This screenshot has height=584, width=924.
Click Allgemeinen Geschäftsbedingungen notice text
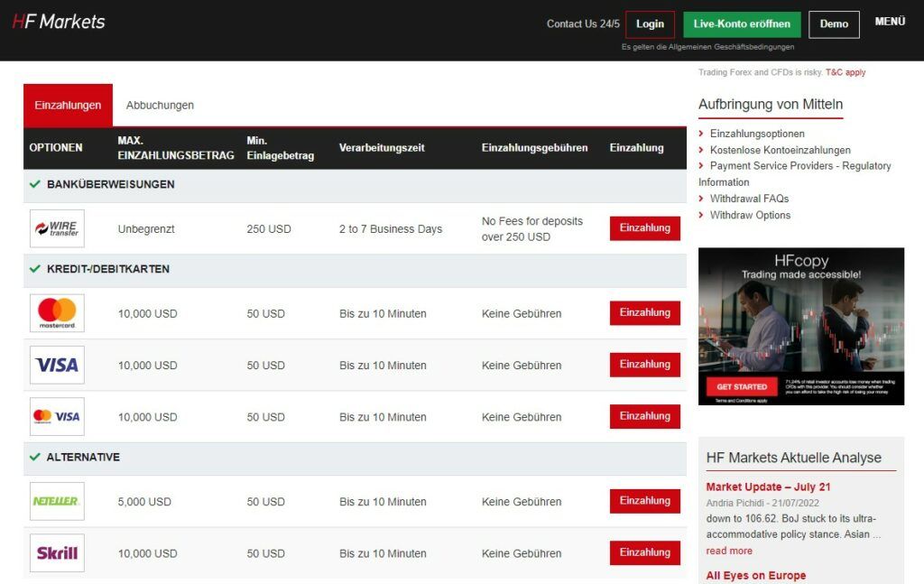click(x=707, y=47)
